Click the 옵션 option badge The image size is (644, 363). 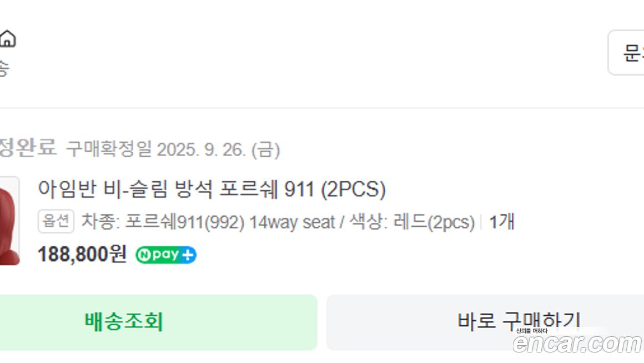click(56, 222)
